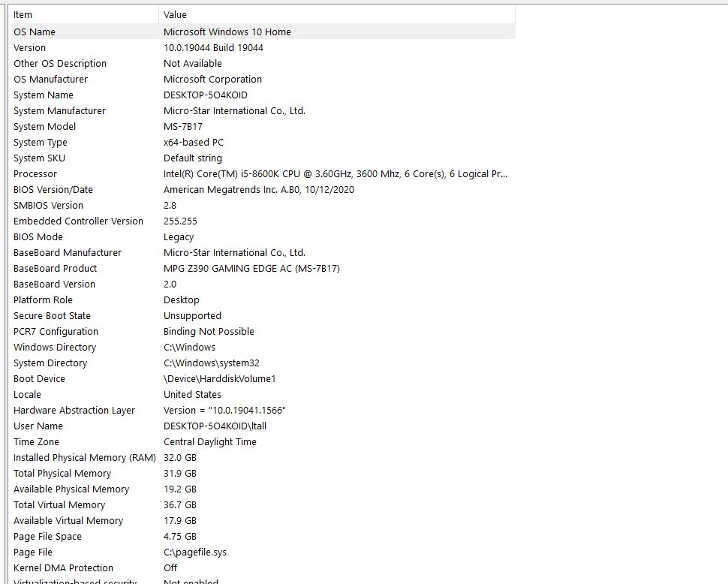Select the OS Name row
The height and width of the screenshot is (584, 728).
(x=263, y=32)
